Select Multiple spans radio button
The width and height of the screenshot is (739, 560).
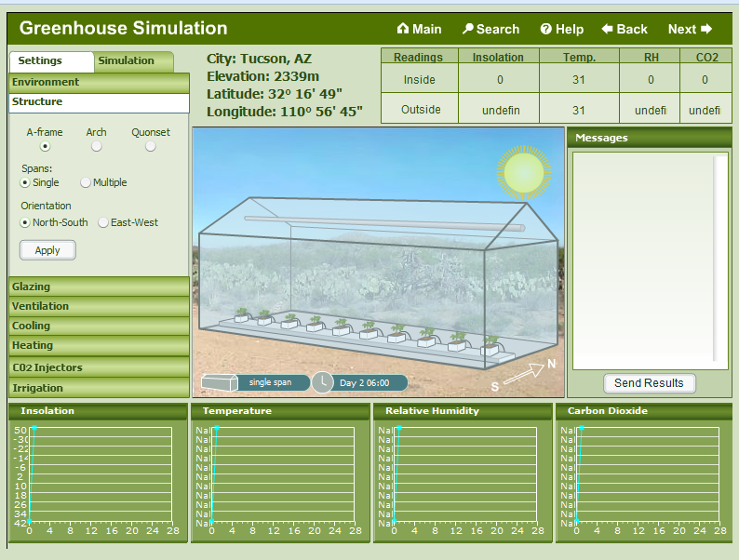tap(86, 183)
